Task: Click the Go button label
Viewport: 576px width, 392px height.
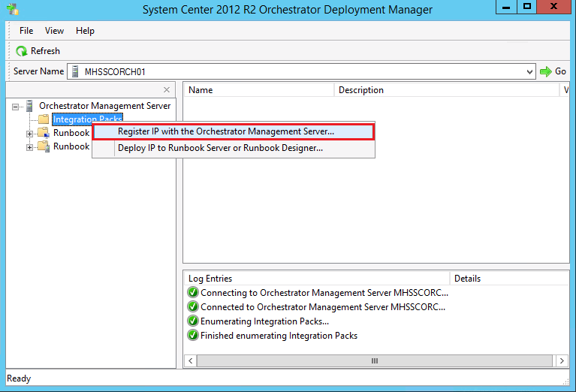Action: 560,71
